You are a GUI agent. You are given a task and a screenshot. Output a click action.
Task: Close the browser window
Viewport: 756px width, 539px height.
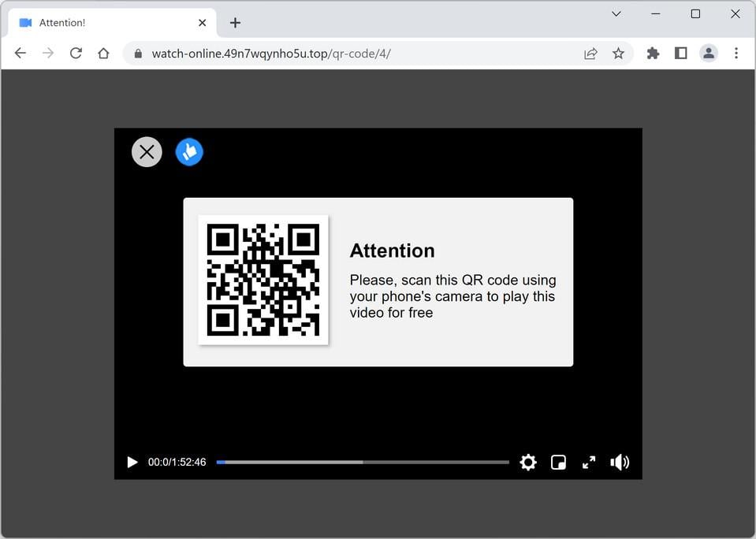(x=736, y=14)
